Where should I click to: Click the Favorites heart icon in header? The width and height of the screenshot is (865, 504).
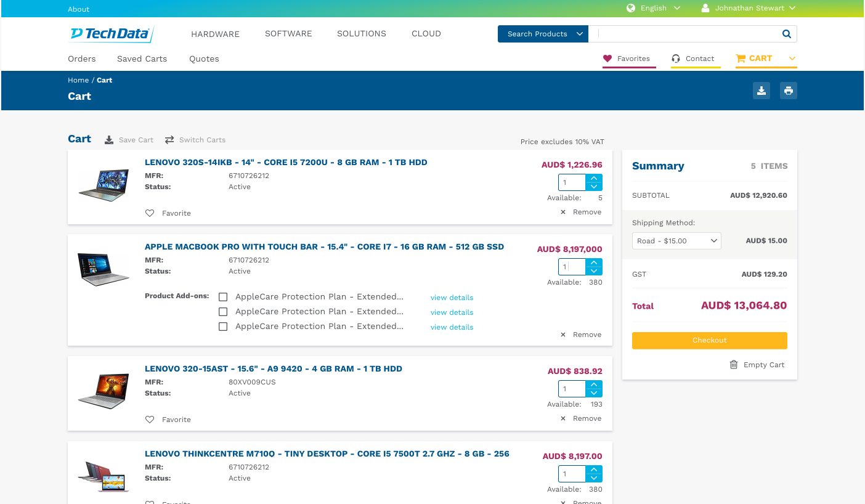click(x=607, y=59)
